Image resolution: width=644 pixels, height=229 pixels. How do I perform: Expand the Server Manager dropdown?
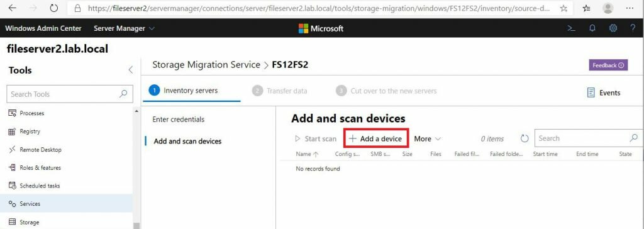(x=125, y=28)
